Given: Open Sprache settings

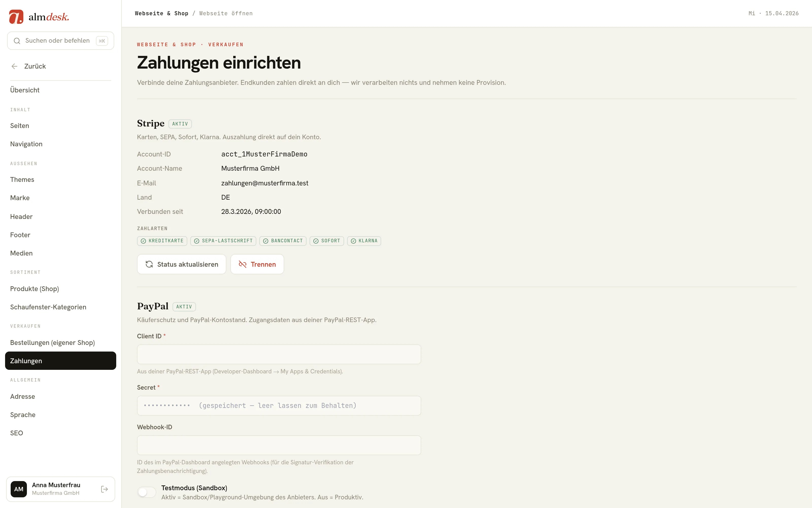Looking at the screenshot, I should coord(61,415).
